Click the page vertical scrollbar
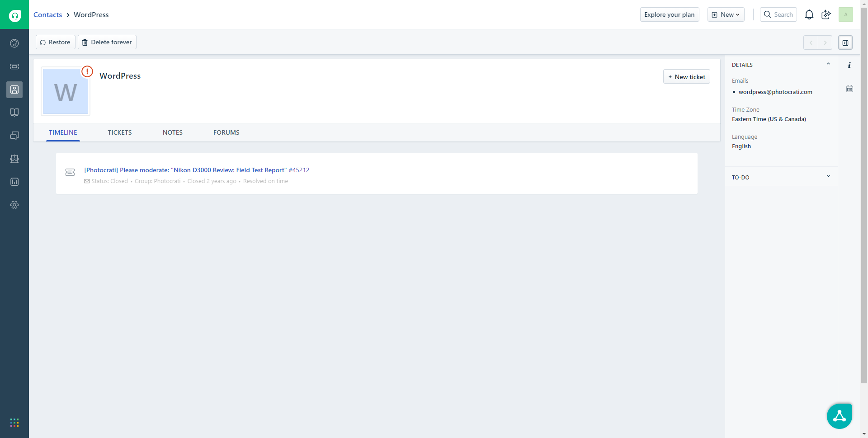The image size is (868, 438). click(864, 194)
